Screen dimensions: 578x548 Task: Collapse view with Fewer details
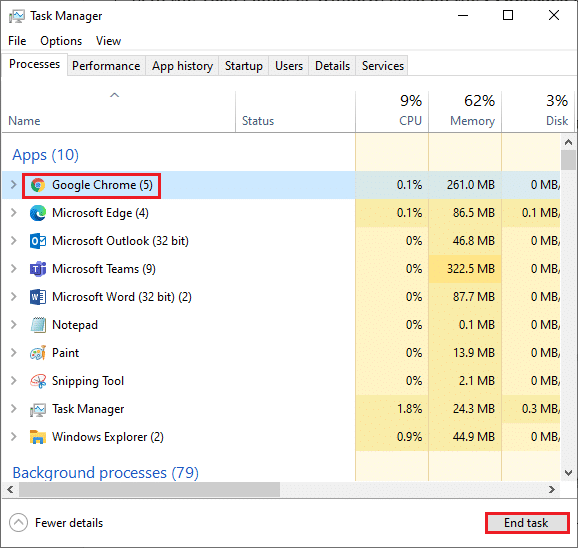(x=56, y=523)
